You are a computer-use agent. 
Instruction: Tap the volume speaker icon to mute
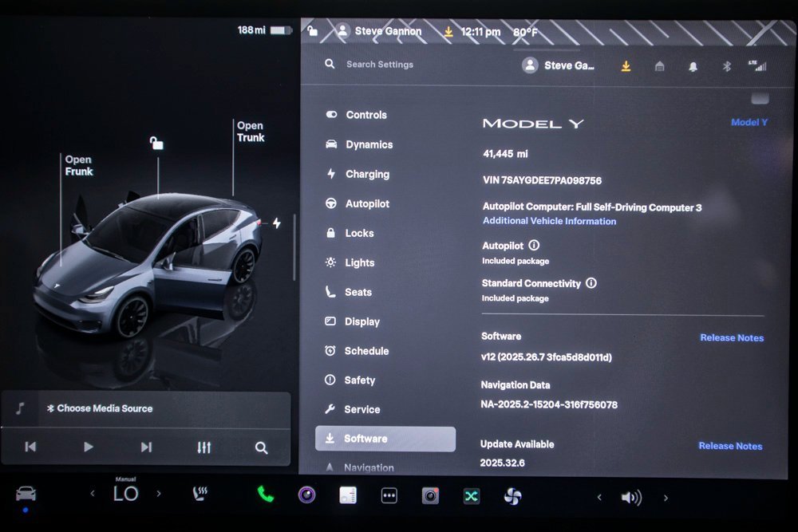(x=630, y=497)
